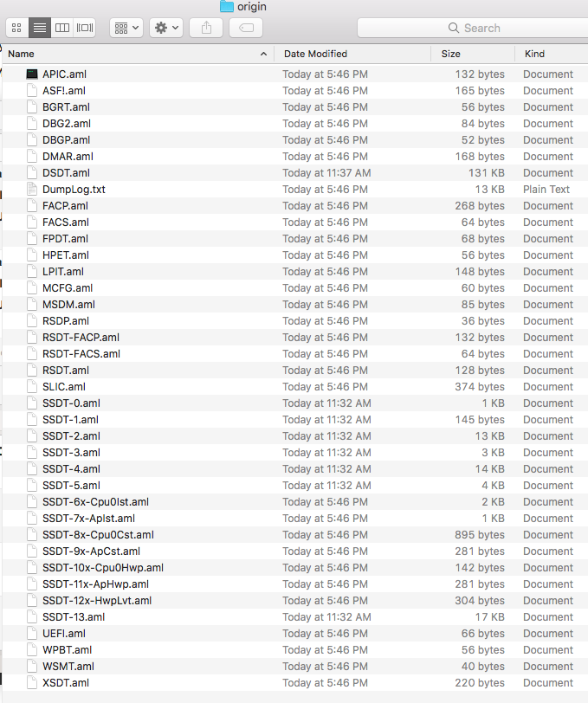Select SSDT-11x-ApHwp.aml file name
The image size is (588, 703).
(x=95, y=584)
